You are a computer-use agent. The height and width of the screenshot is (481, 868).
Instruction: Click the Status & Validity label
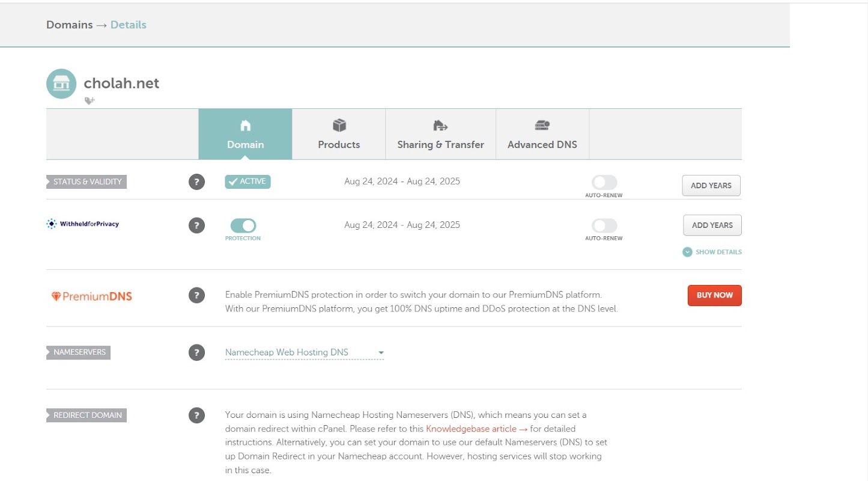[x=86, y=182]
